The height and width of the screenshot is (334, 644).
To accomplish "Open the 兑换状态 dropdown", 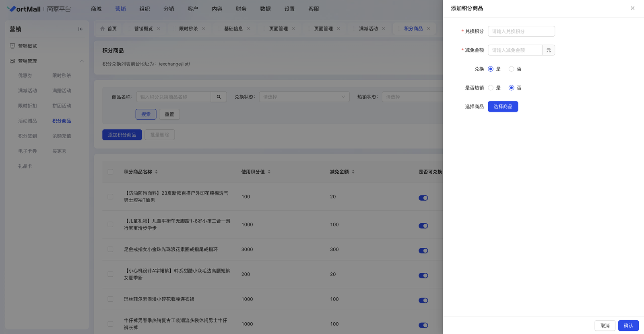I will tap(304, 97).
